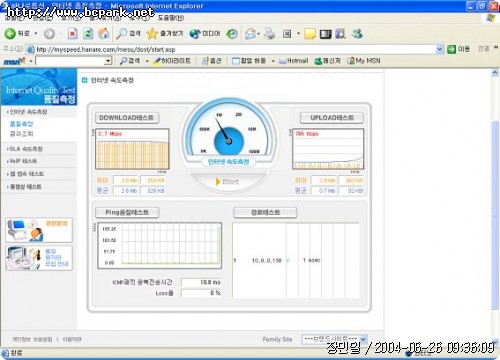Viewport: 500px width, 360px height.
Task: Open the MSN logo dropdown arrow
Action: [x=31, y=61]
